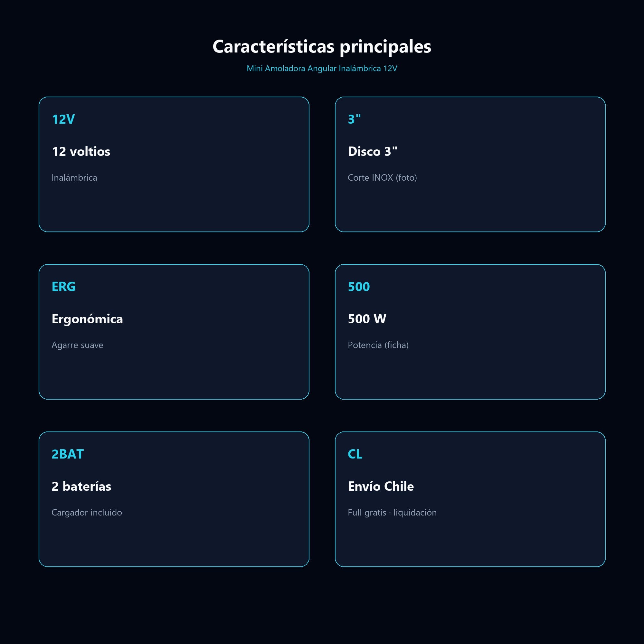Screen dimensions: 644x644
Task: Click the 3" badge icon
Action: point(354,119)
